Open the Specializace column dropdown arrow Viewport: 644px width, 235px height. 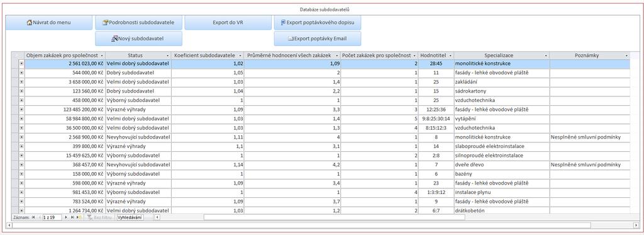(x=545, y=55)
